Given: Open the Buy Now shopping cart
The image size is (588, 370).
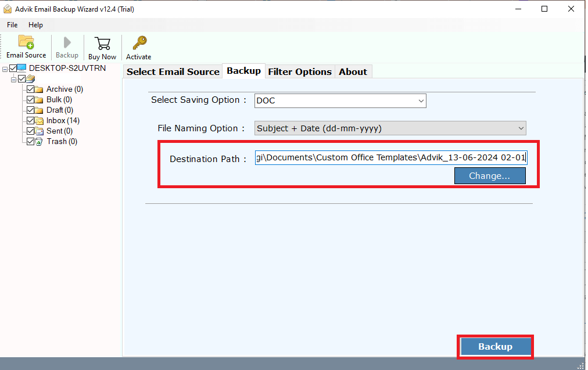Looking at the screenshot, I should tap(102, 44).
